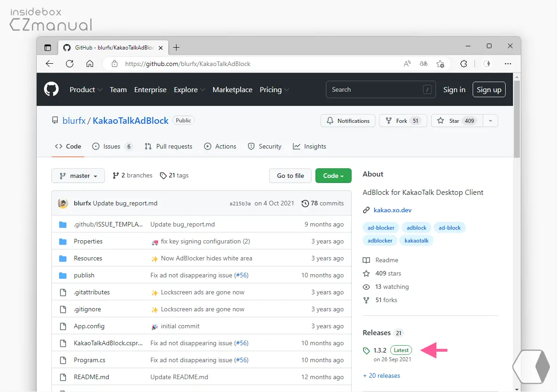Open the blurfx owner link
Viewport: 557px width, 392px height.
point(74,121)
